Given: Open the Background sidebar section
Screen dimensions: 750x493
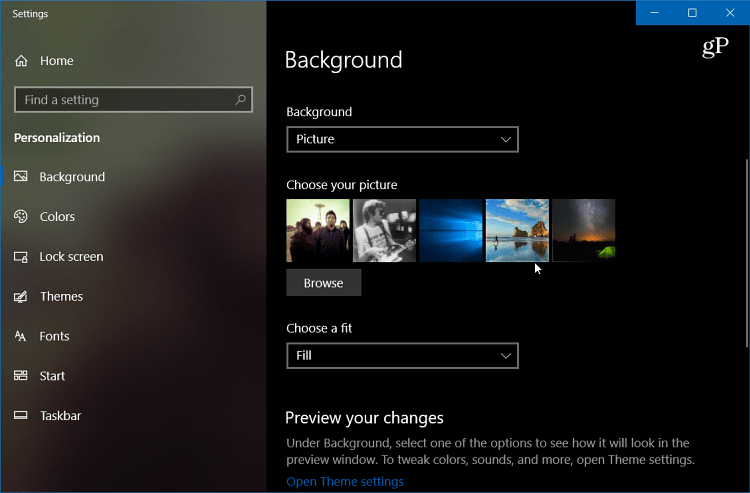Looking at the screenshot, I should [133, 177].
